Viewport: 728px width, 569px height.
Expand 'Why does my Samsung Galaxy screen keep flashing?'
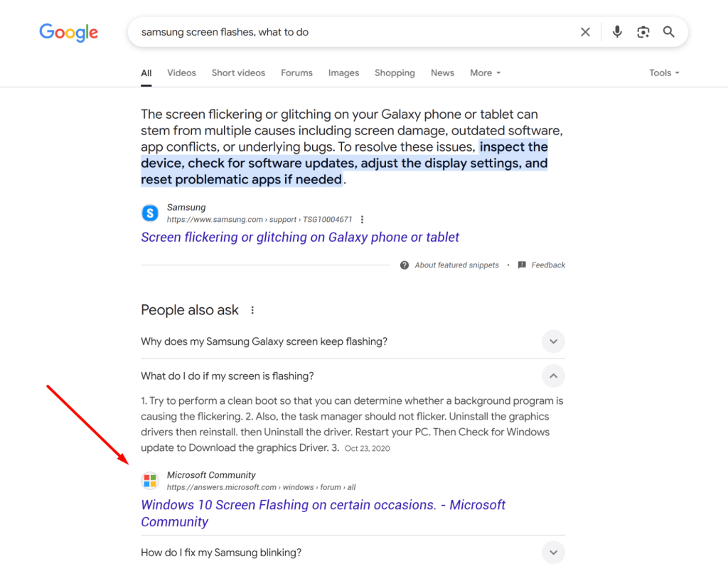click(353, 341)
